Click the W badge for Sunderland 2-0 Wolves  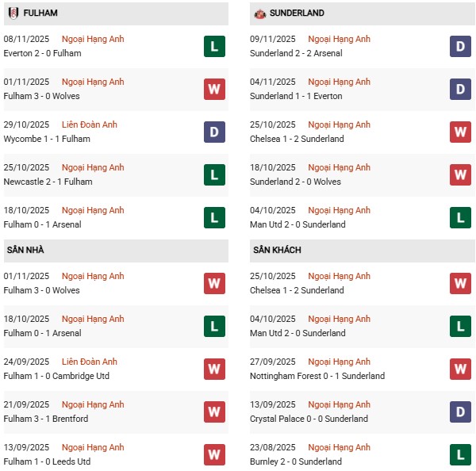coord(460,175)
